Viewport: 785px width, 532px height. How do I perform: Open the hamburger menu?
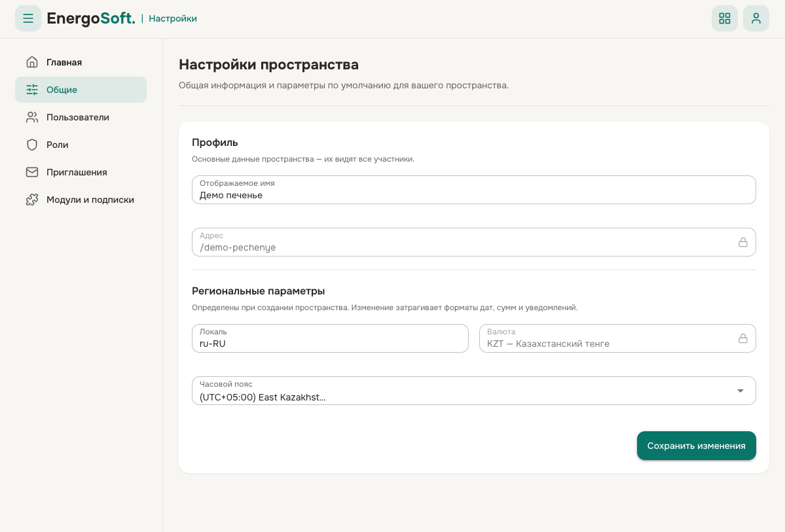click(28, 18)
